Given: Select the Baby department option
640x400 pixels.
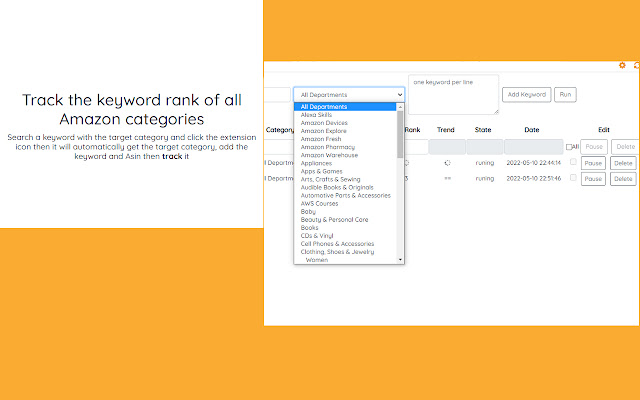Looking at the screenshot, I should pos(308,211).
